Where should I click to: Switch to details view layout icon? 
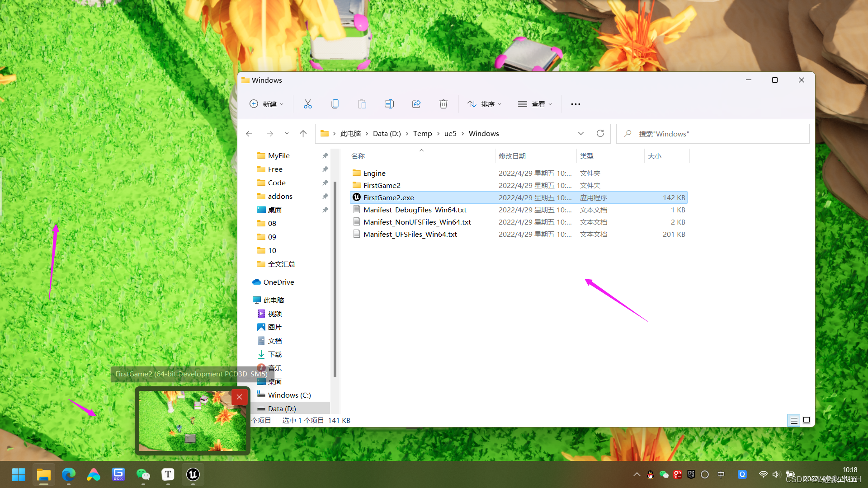tap(794, 420)
